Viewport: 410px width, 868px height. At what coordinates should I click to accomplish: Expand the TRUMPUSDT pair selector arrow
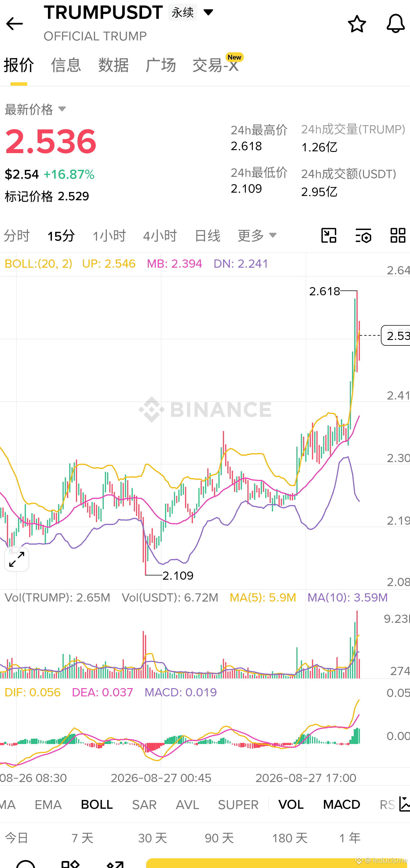pos(208,12)
